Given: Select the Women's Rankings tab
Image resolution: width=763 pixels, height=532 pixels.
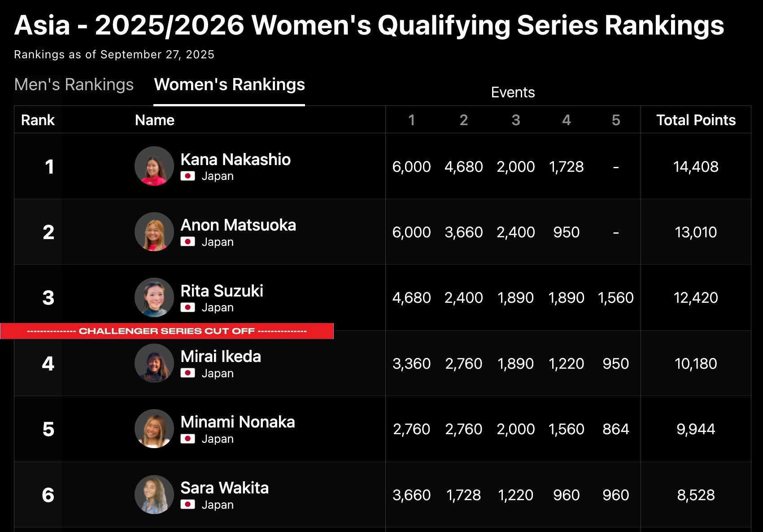Looking at the screenshot, I should [x=229, y=85].
